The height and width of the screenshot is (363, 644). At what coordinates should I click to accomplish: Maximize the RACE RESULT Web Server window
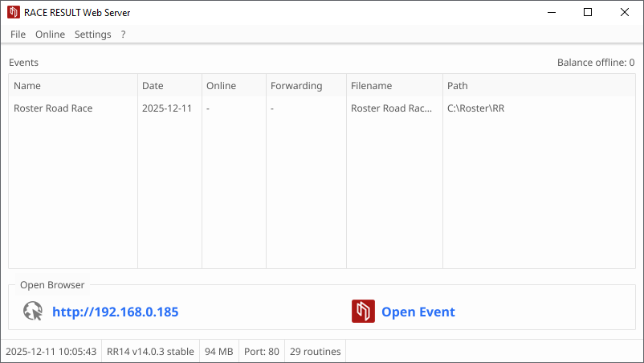588,12
